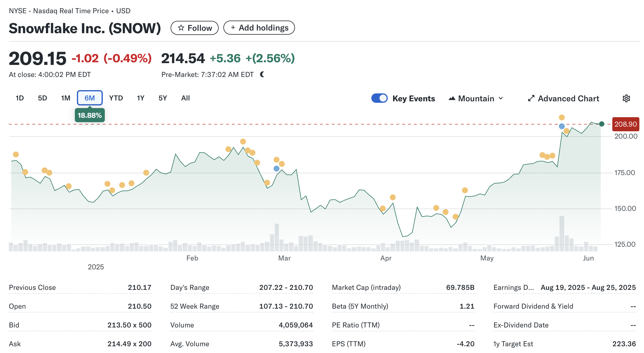Click the tallest volume bar in late May
The image size is (644, 353).
point(562,233)
